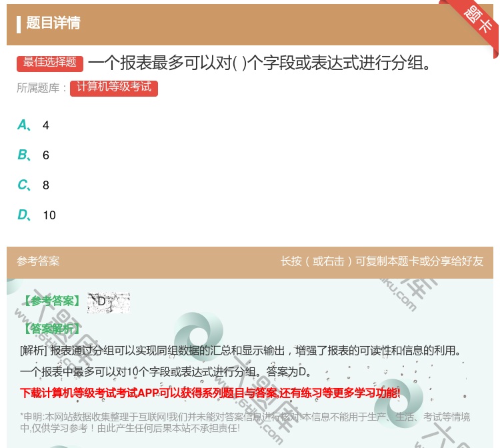Image resolution: width=500 pixels, height=448 pixels.
Task: Click the 【参考答案】 green label
Action: tap(51, 301)
